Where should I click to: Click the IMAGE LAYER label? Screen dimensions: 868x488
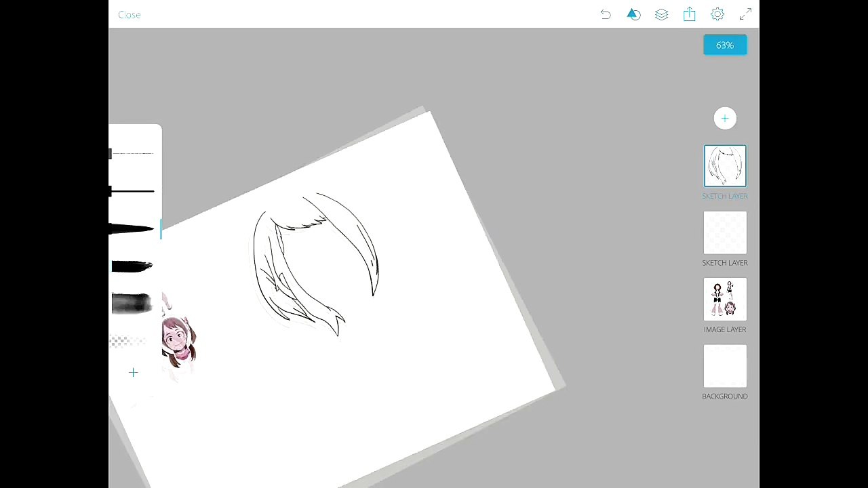pos(725,329)
